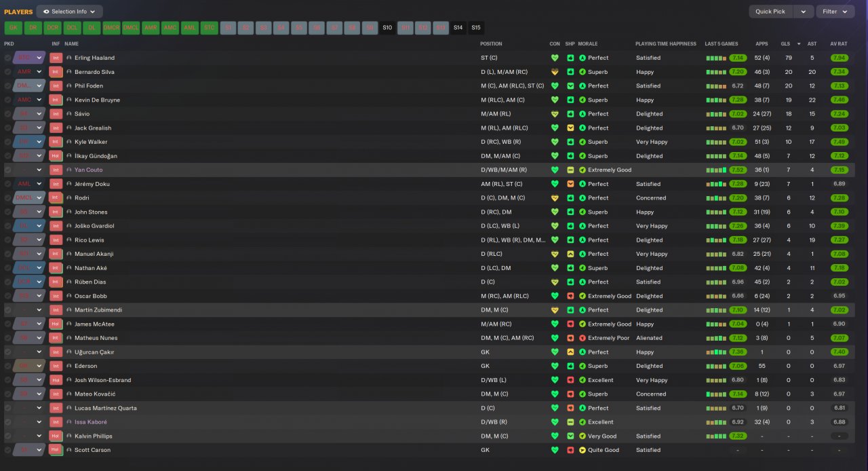Image resolution: width=868 pixels, height=471 pixels.
Task: Click Uğurcan Çakır's yellow sharpness icon
Action: 570,352
